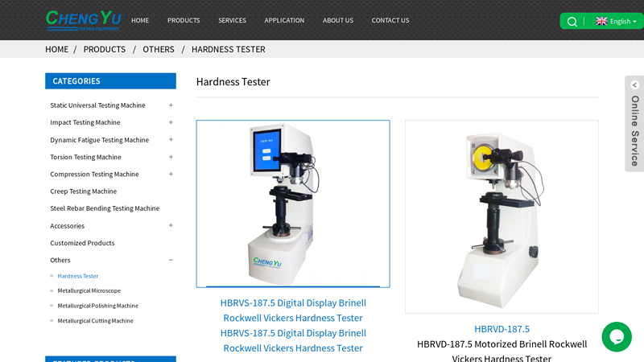Expand the Accessories category plus
Image resolution: width=644 pixels, height=362 pixels.
coord(171,225)
